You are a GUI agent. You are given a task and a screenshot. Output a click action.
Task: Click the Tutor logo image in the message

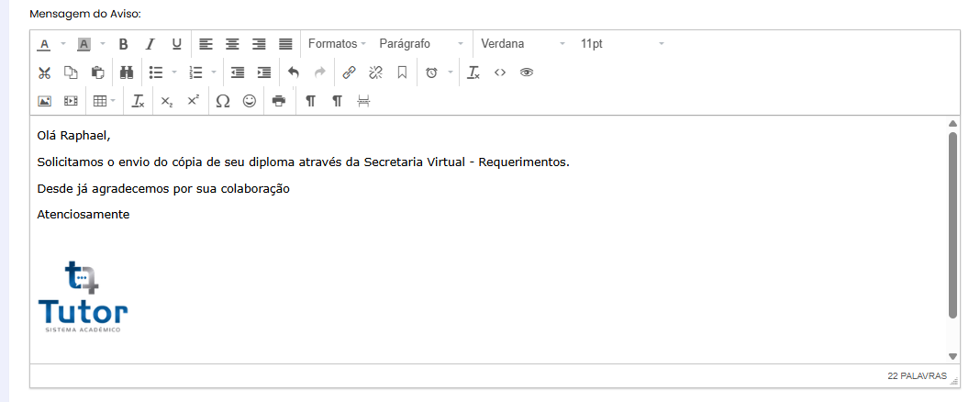click(x=83, y=296)
